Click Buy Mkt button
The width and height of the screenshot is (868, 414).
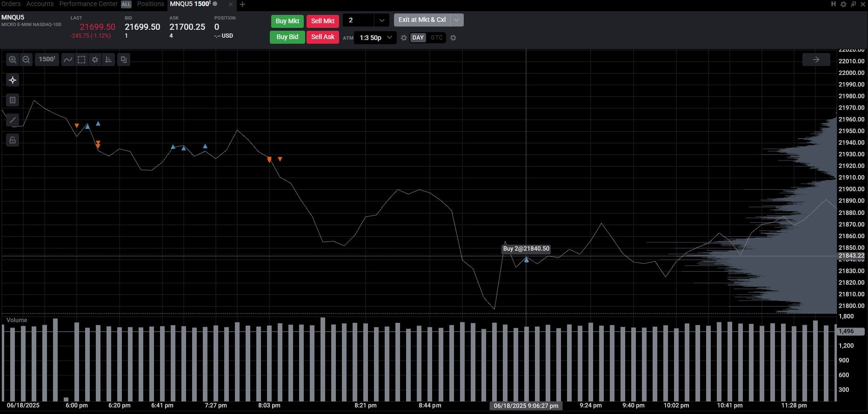coord(287,21)
